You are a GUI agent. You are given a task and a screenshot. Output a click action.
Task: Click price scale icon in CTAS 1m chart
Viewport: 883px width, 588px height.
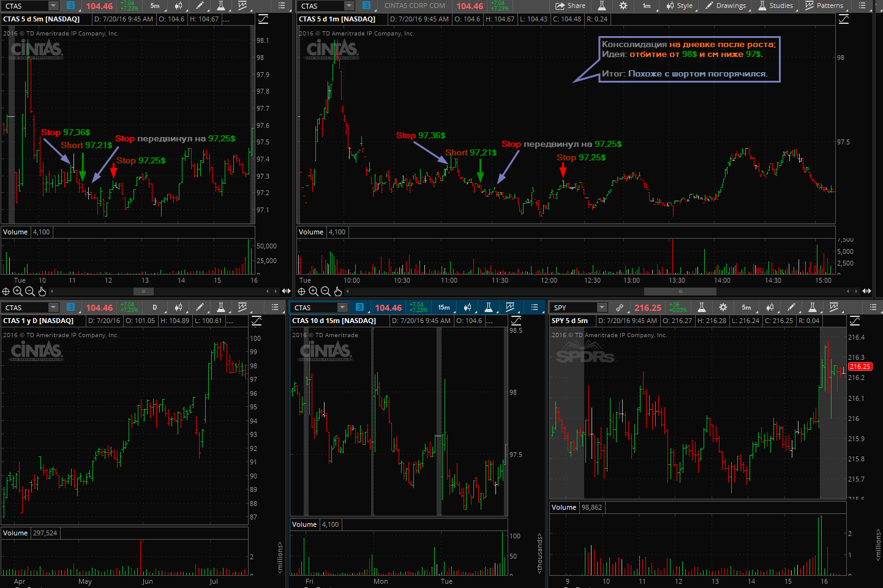tap(843, 19)
